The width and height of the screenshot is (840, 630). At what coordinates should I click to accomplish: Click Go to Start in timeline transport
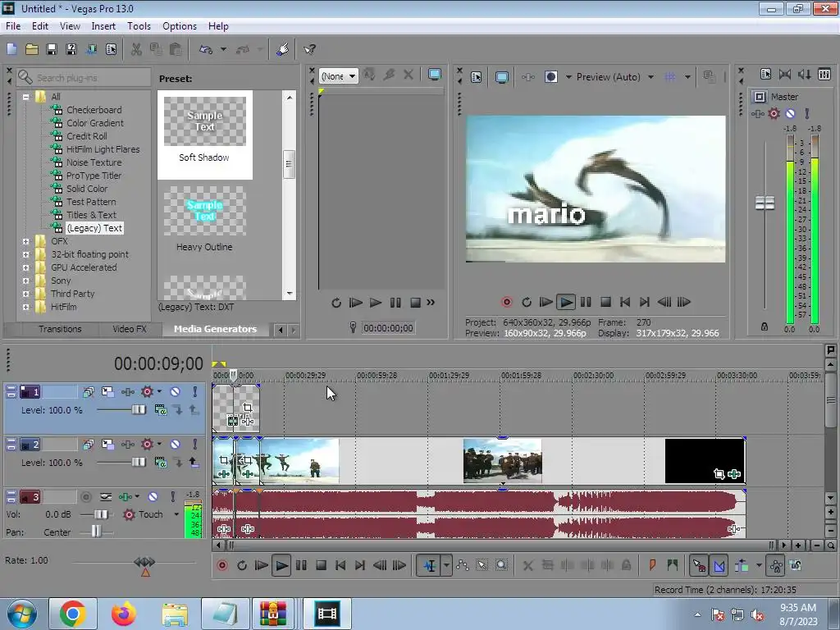340,565
